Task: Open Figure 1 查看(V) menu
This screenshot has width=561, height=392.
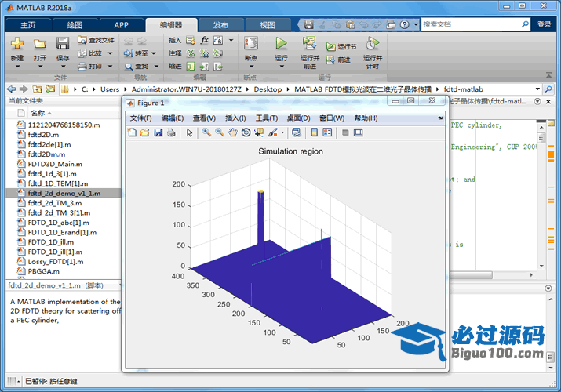Action: pos(204,118)
